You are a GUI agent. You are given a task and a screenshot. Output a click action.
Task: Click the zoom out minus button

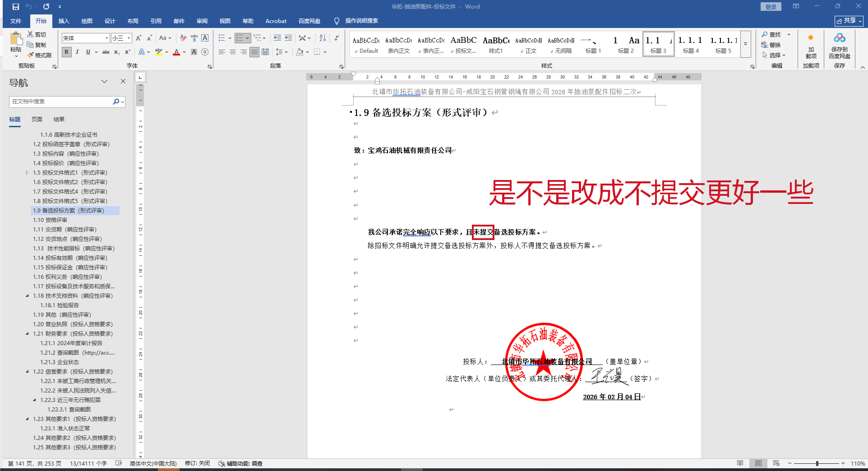pos(790,463)
